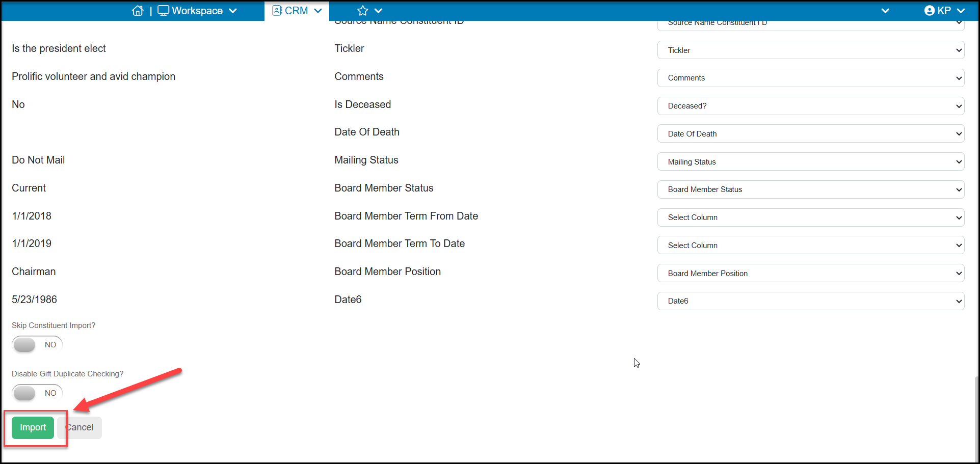Toggle Disable Gift Duplicate Checking switch
This screenshot has width=980, height=464.
click(x=37, y=393)
